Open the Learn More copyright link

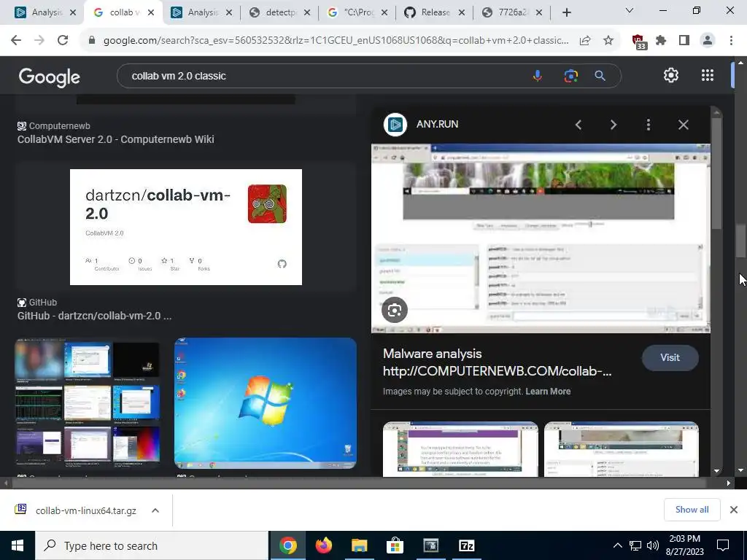tap(548, 392)
